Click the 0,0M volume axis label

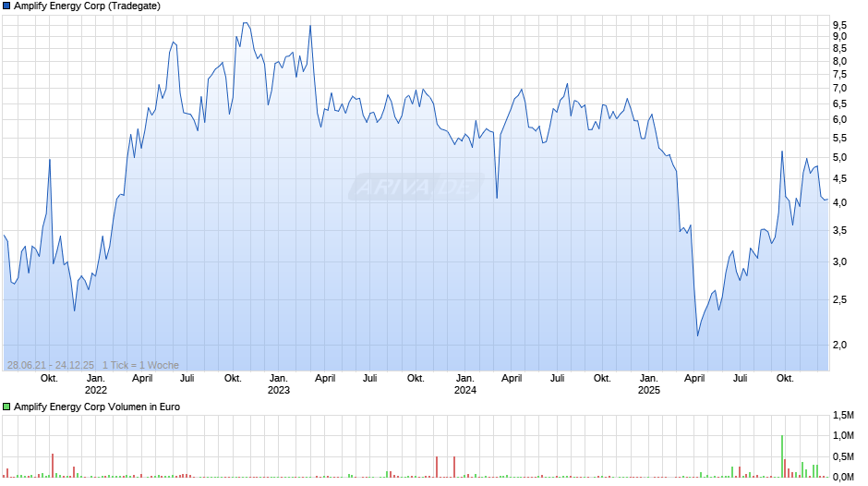coord(844,477)
